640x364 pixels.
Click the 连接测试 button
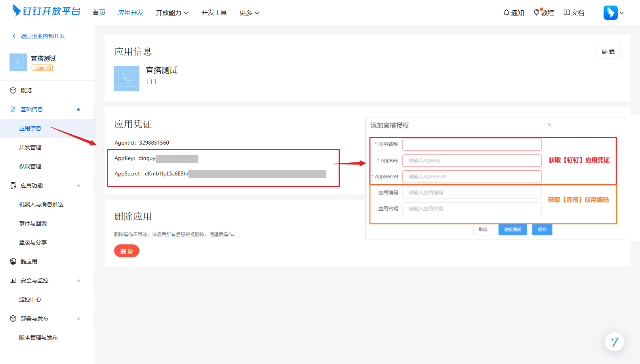pyautogui.click(x=512, y=230)
